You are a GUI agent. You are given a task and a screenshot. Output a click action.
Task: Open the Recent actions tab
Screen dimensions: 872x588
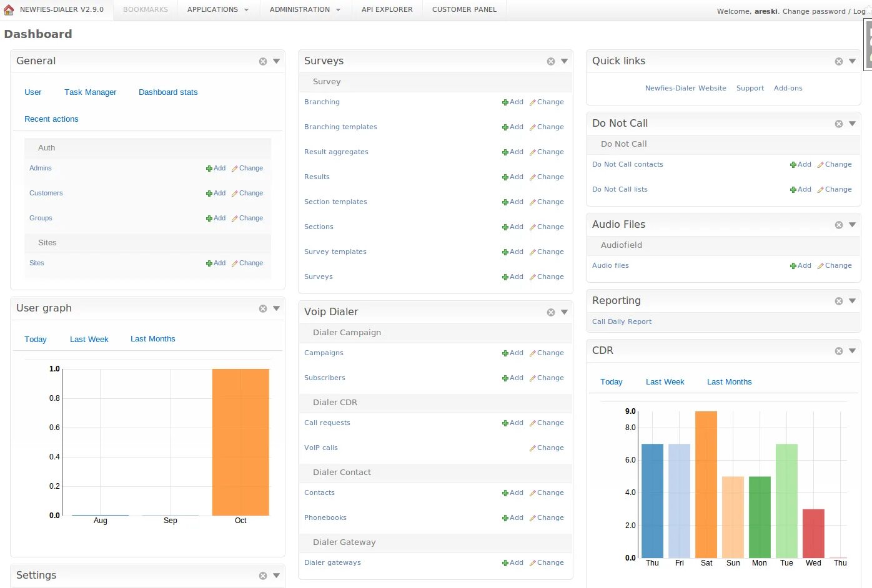click(51, 119)
